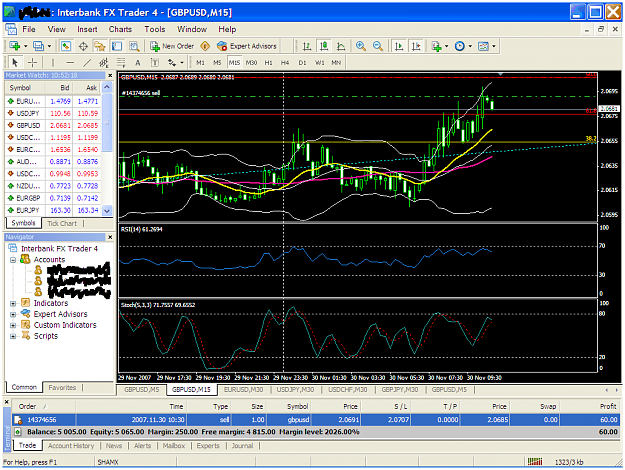Switch timeframe to H1
Image resolution: width=625 pixels, height=470 pixels.
coord(268,63)
